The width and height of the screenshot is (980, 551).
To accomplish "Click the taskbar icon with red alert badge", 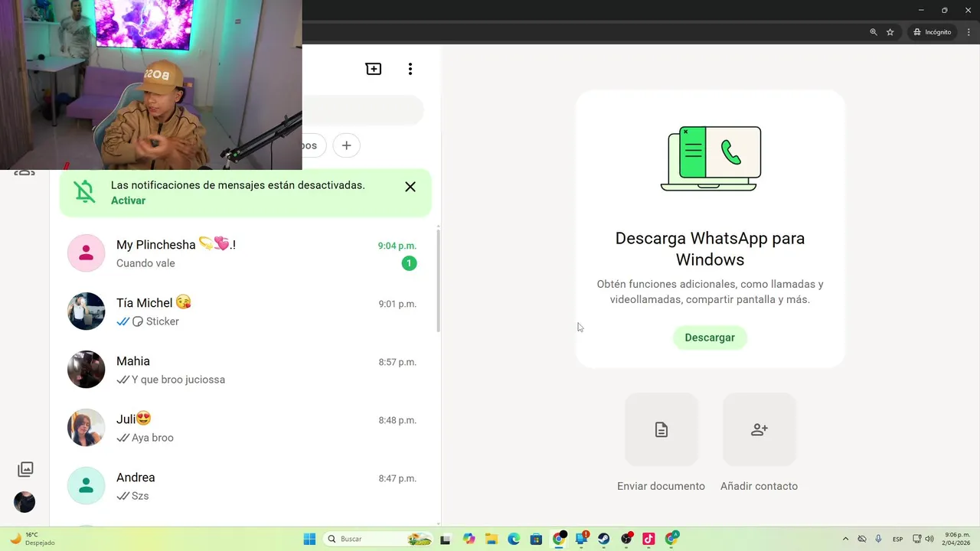I will pos(582,539).
